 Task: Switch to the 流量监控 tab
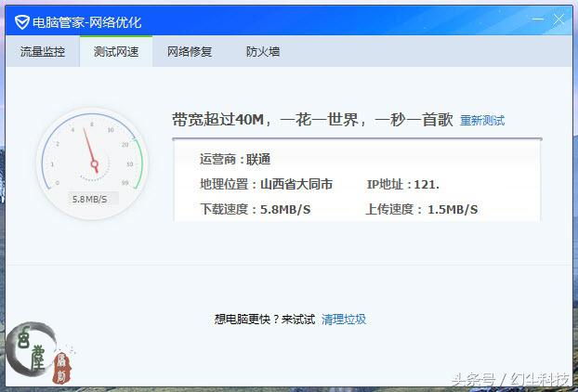click(43, 52)
